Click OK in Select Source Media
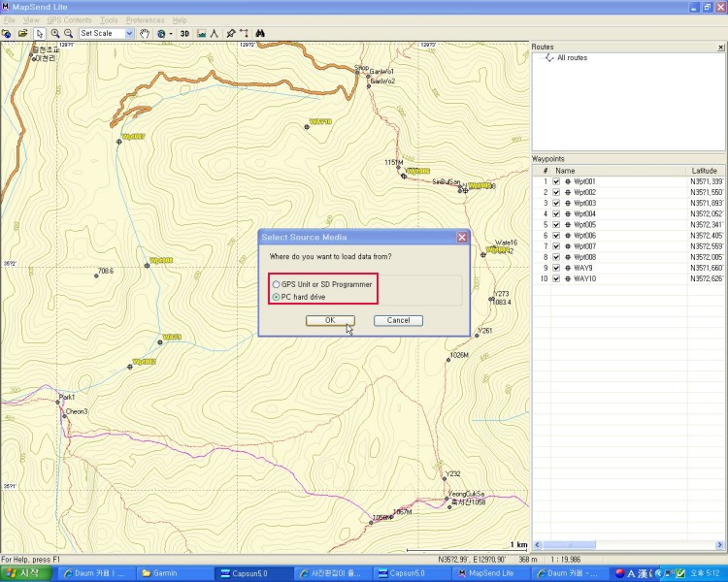The width and height of the screenshot is (728, 582). (x=330, y=320)
